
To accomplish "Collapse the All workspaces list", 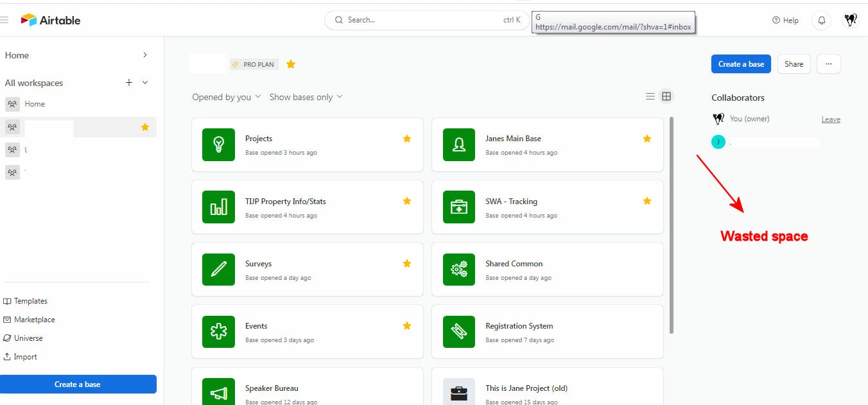I will [x=145, y=83].
